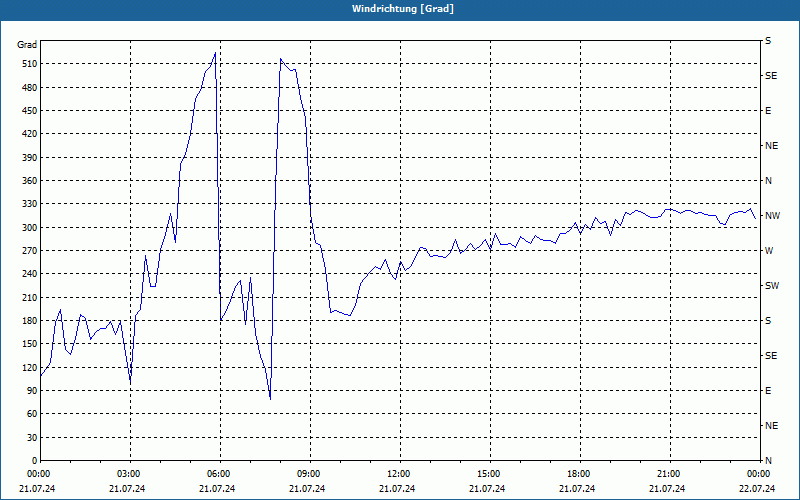
Task: Click the S compass label at 180 level
Action: [x=768, y=320]
